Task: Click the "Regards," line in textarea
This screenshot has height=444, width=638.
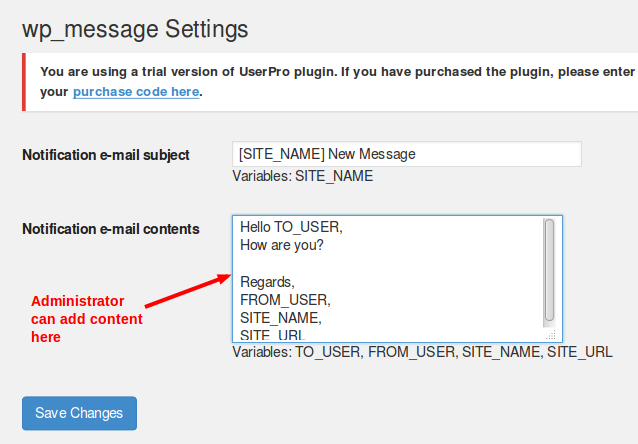Action: [267, 281]
